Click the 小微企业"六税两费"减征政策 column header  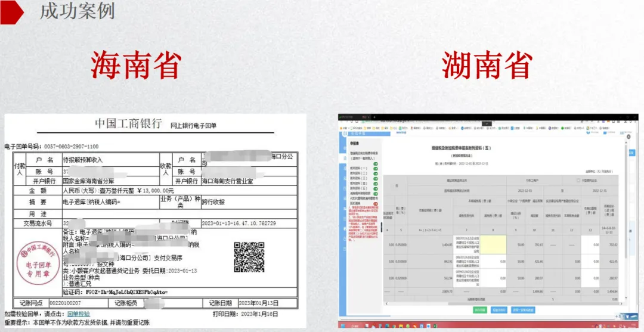coord(525,201)
